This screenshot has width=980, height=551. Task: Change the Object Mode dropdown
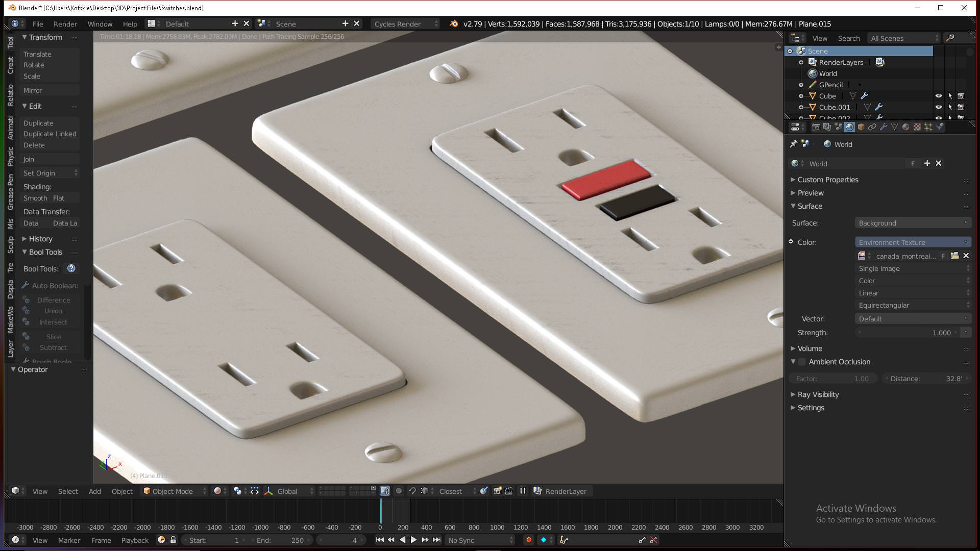click(x=174, y=491)
